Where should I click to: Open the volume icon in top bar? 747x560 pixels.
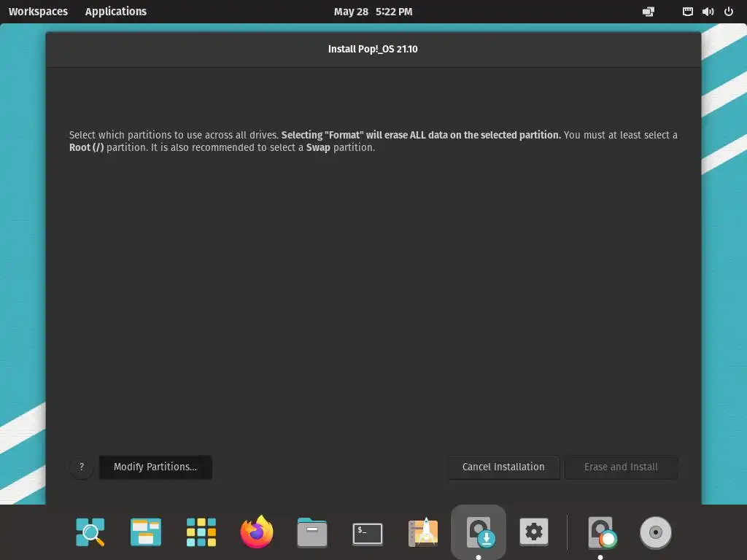click(708, 12)
